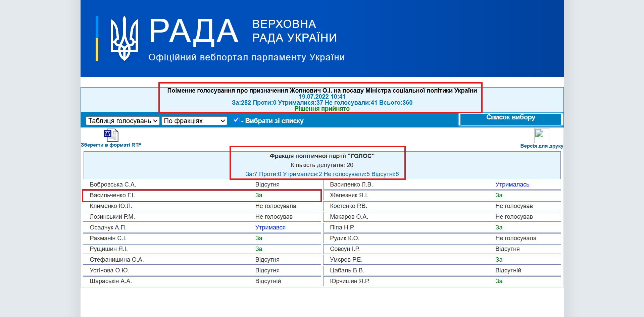644x317 pixels.
Task: Click the date '19.07.2022 10:41'
Action: pyautogui.click(x=322, y=97)
